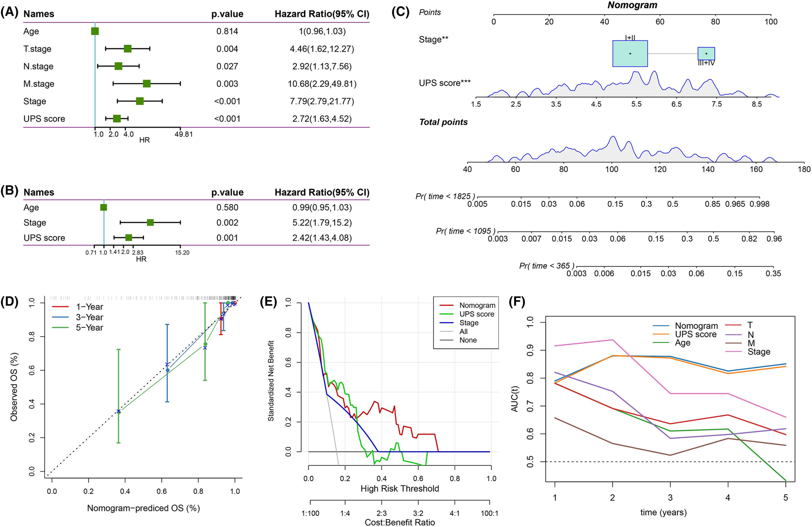The image size is (812, 527).
Task: Click the 15.20 tick label in panel B
Action: tap(182, 253)
